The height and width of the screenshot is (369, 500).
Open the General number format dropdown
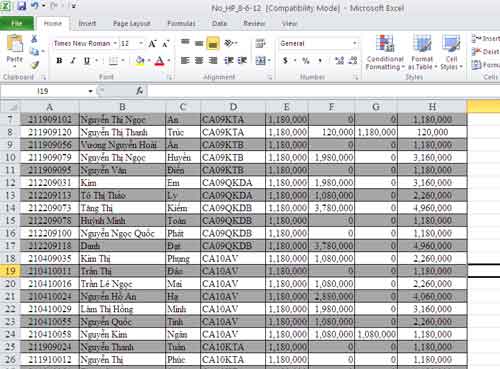point(355,44)
